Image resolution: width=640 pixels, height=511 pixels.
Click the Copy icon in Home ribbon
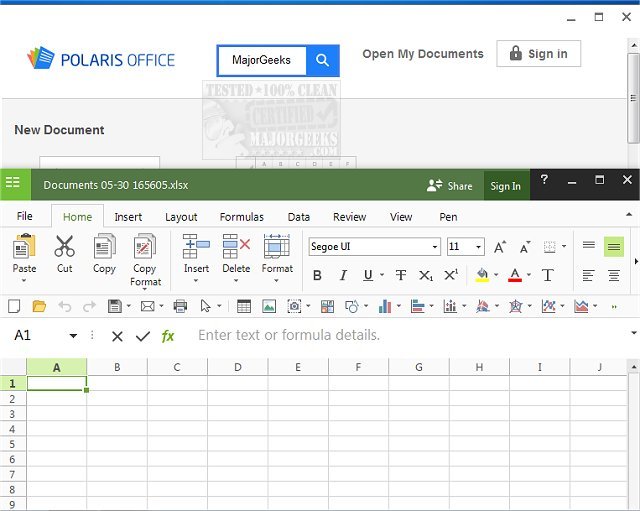(104, 246)
